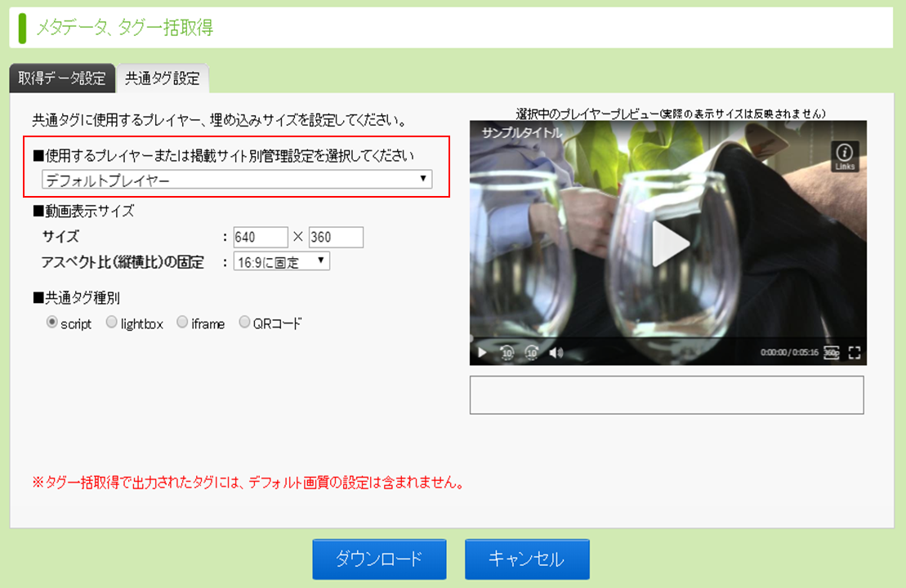The width and height of the screenshot is (906, 588).
Task: Select the script tag type radio button
Action: (52, 323)
